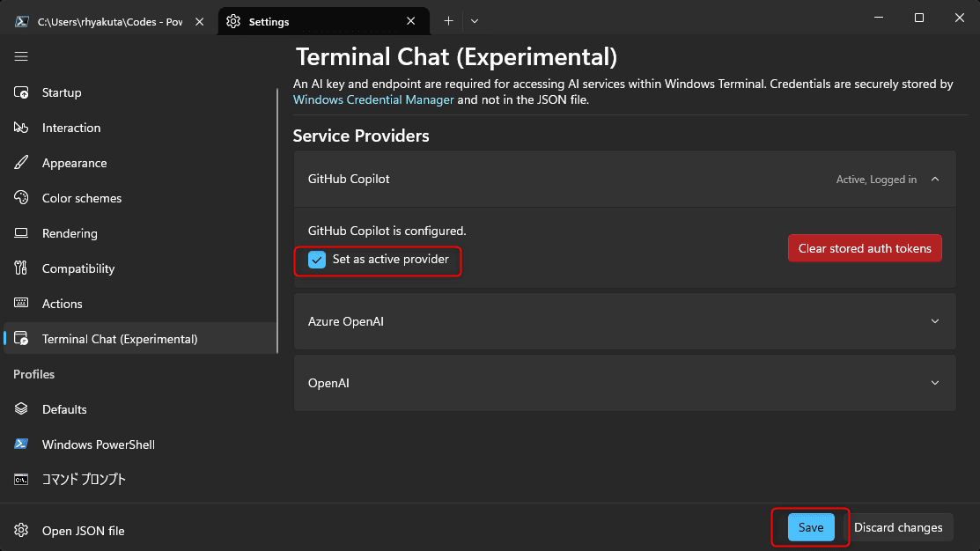Click the Terminal Chat sidebar icon
980x551 pixels.
point(21,339)
